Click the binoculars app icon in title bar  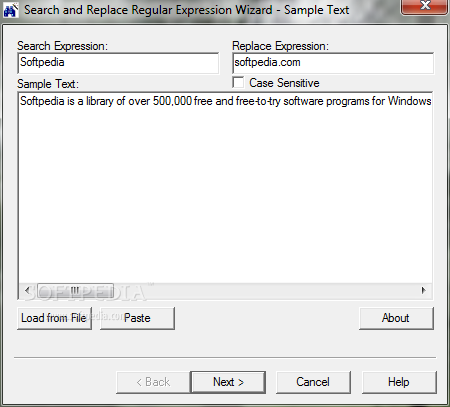(x=10, y=10)
